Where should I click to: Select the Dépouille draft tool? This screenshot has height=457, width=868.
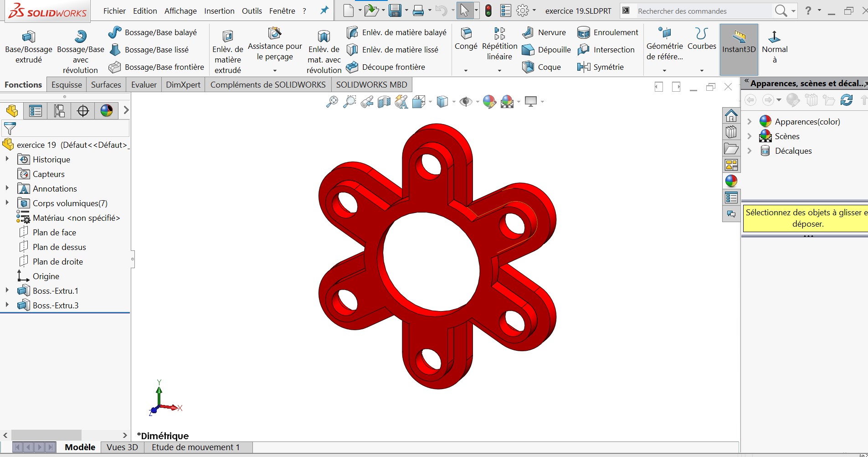pos(546,50)
